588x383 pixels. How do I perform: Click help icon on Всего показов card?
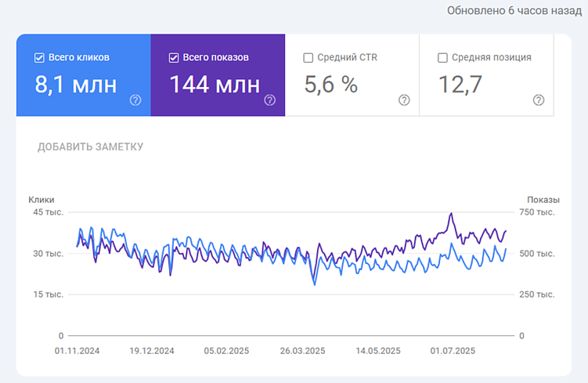(270, 99)
